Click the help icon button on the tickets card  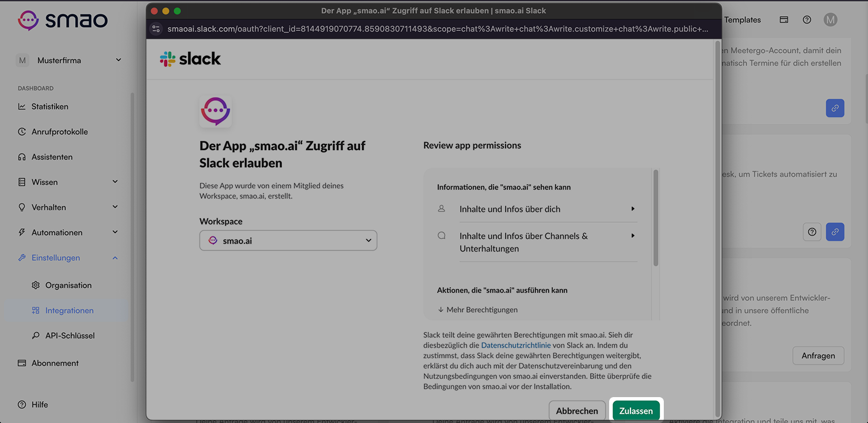click(812, 232)
